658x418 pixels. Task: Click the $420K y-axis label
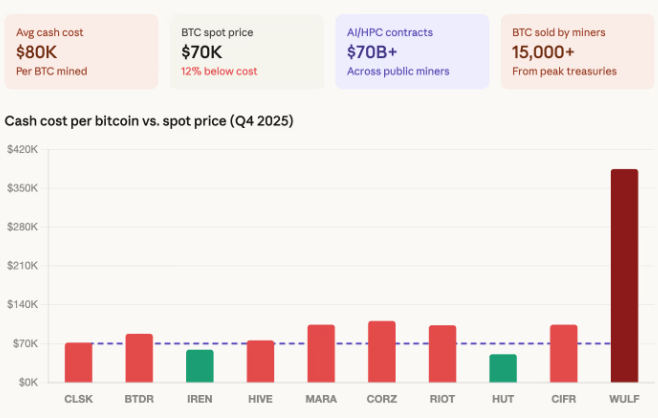pos(22,150)
